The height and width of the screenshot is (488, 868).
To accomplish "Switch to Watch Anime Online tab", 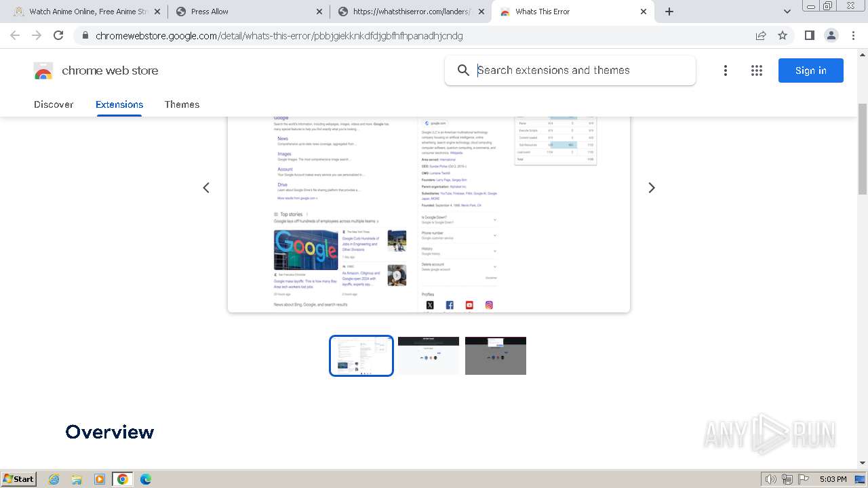I will (x=87, y=12).
